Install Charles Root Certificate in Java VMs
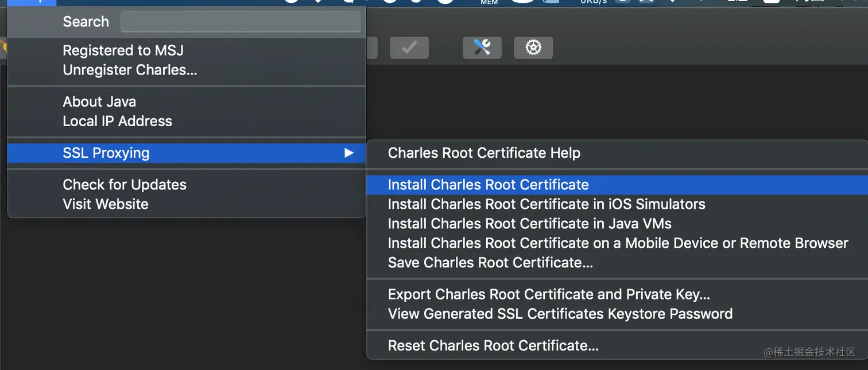Image resolution: width=868 pixels, height=370 pixels. 617,224
